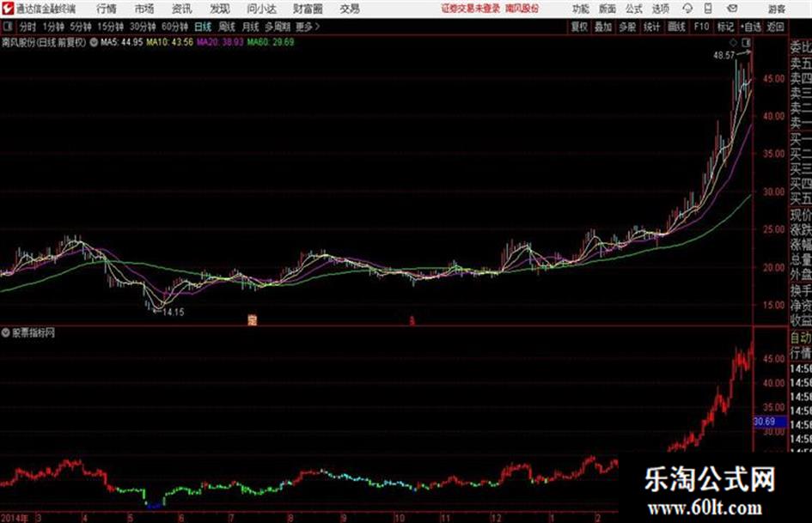
Task: Click the orange event marker on chart bottom
Action: coord(253,320)
